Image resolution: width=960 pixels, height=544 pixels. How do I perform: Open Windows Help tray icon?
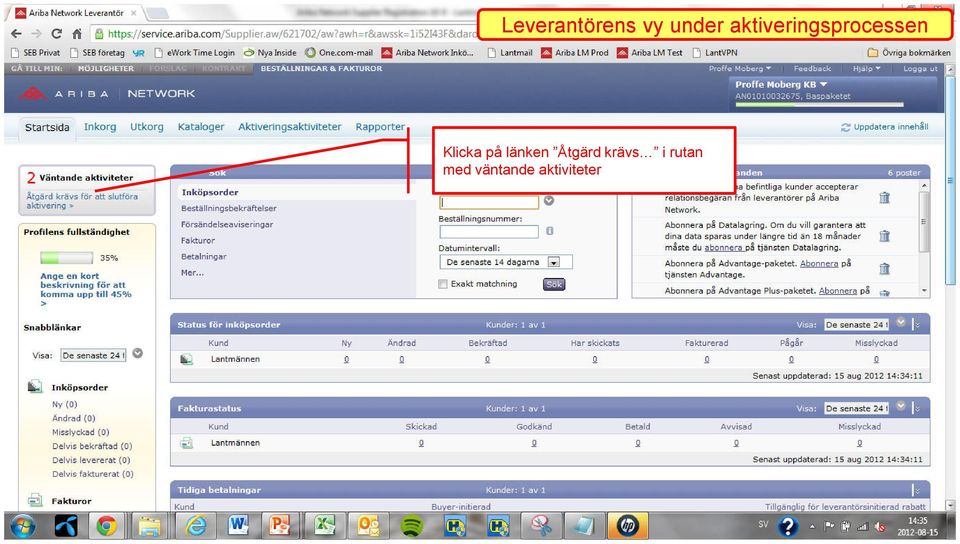[788, 526]
